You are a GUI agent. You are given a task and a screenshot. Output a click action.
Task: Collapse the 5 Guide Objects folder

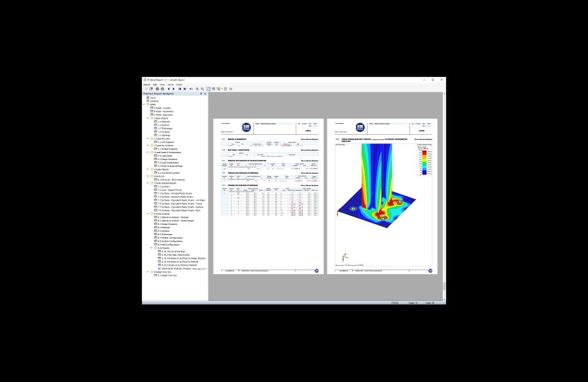(x=148, y=169)
